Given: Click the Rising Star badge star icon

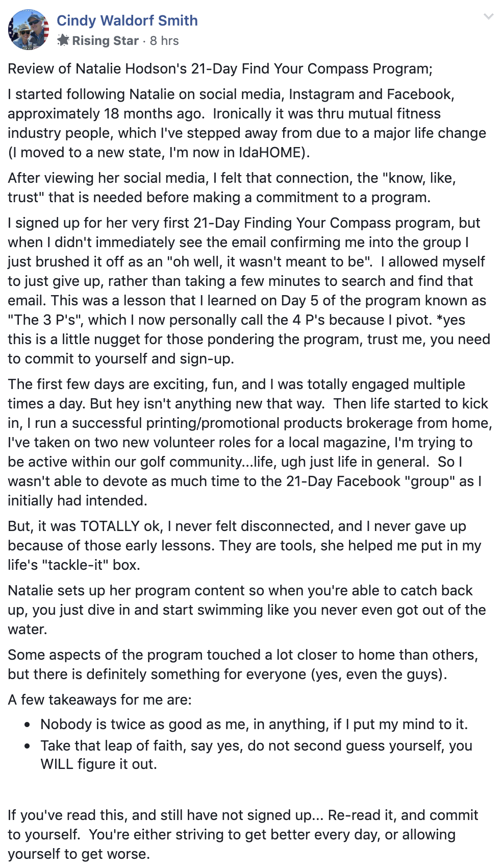Looking at the screenshot, I should point(63,40).
